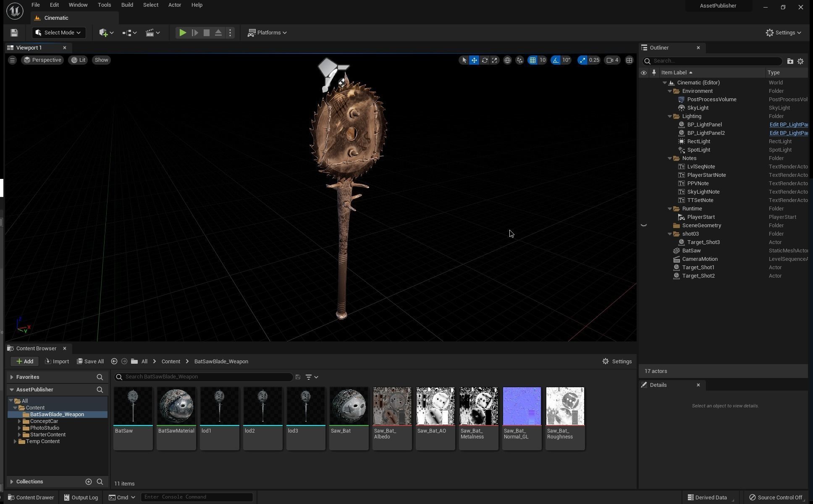
Task: Click the eject playback button
Action: coord(218,33)
